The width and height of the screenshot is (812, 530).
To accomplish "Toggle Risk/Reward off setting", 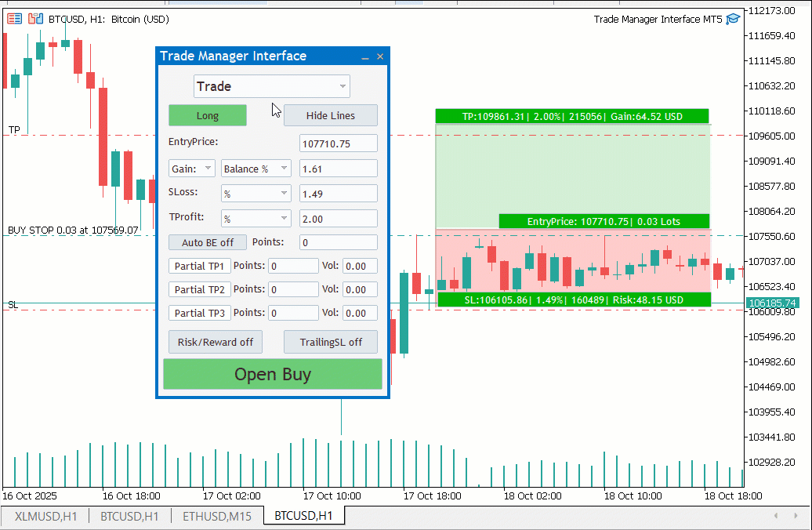I will [215, 342].
